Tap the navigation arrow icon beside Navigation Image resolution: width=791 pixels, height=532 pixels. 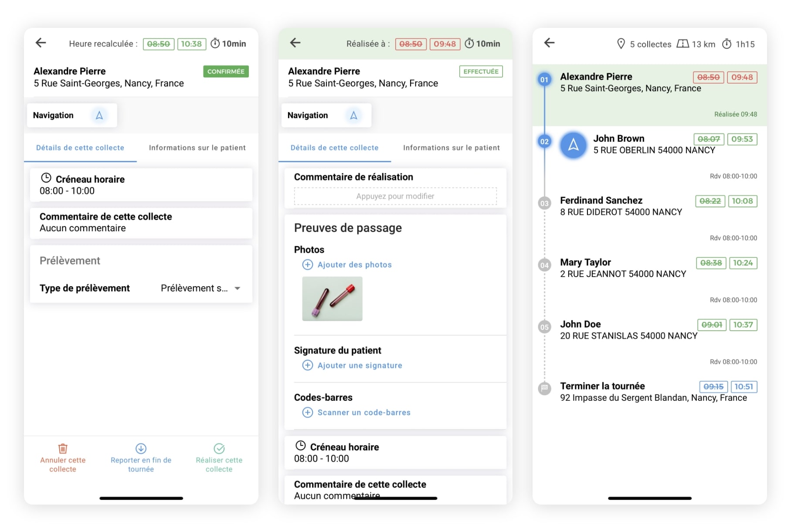click(99, 115)
